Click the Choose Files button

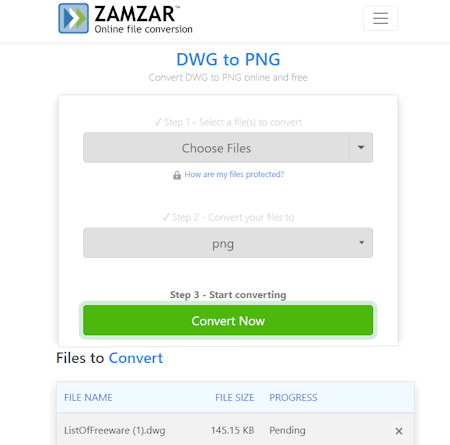point(216,147)
